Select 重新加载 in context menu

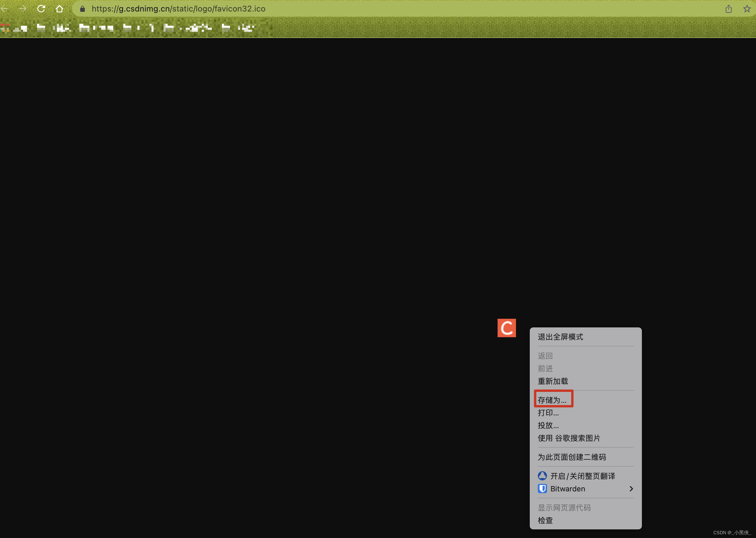(553, 381)
